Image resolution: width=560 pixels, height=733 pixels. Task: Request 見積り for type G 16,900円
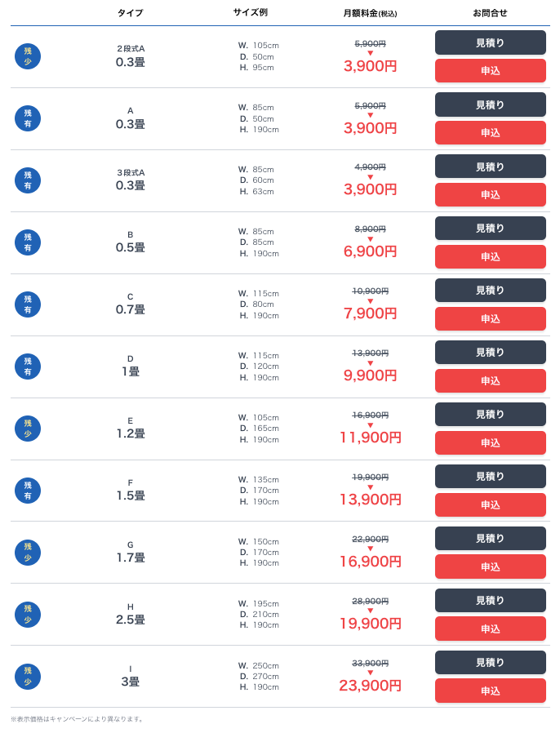click(x=491, y=539)
